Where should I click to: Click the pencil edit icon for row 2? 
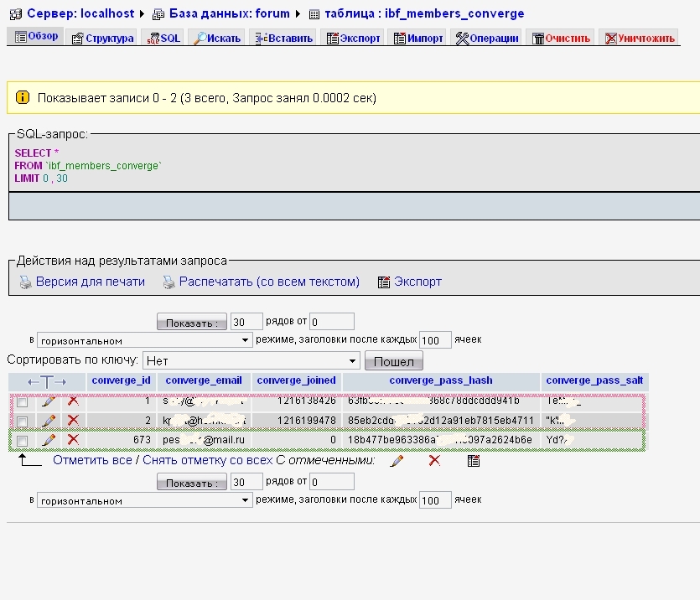pos(49,421)
